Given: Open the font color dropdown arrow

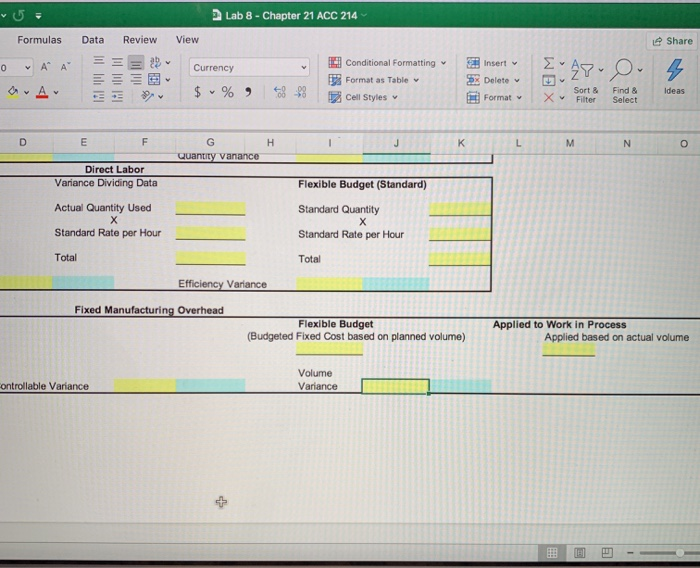Looking at the screenshot, I should click(56, 92).
